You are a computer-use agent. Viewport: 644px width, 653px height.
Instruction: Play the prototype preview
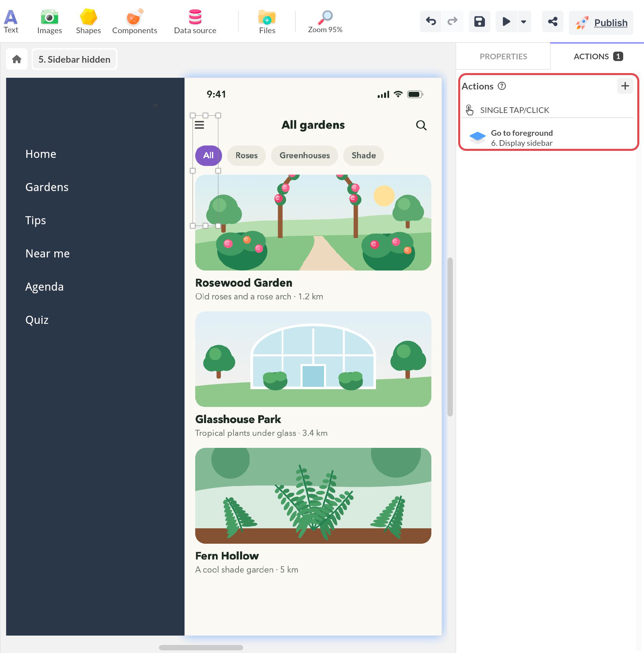pyautogui.click(x=506, y=22)
